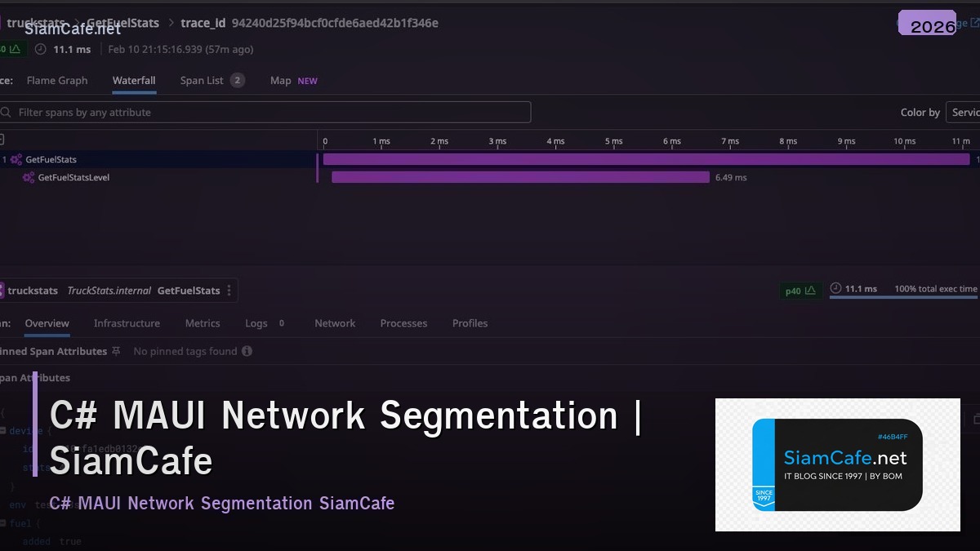Click the truckstats service icon in bottom panel

tap(2, 291)
